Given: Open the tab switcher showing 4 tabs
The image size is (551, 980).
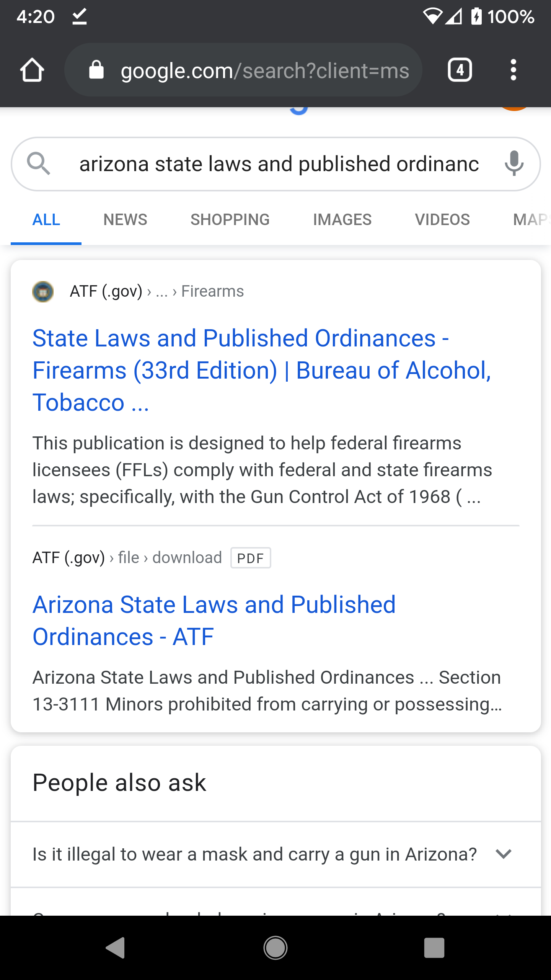Looking at the screenshot, I should [x=460, y=70].
